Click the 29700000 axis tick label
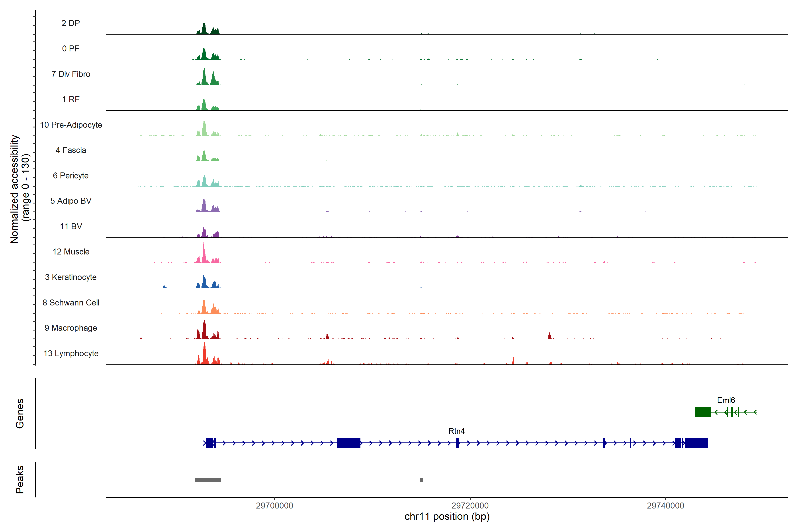 (x=274, y=506)
